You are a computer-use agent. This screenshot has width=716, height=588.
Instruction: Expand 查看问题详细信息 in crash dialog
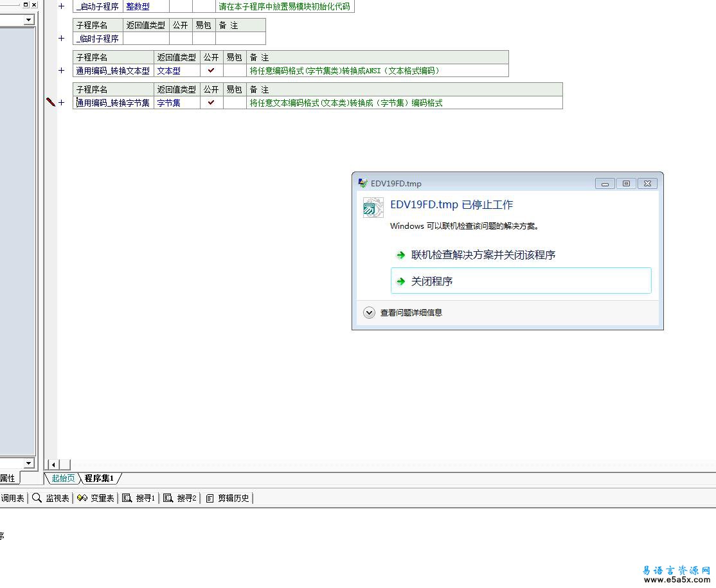pos(369,313)
